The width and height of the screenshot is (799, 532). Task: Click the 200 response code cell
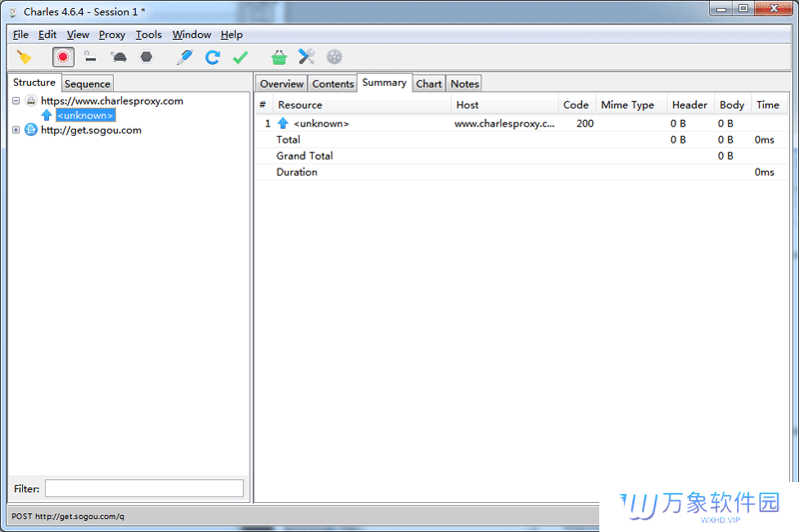pyautogui.click(x=585, y=123)
